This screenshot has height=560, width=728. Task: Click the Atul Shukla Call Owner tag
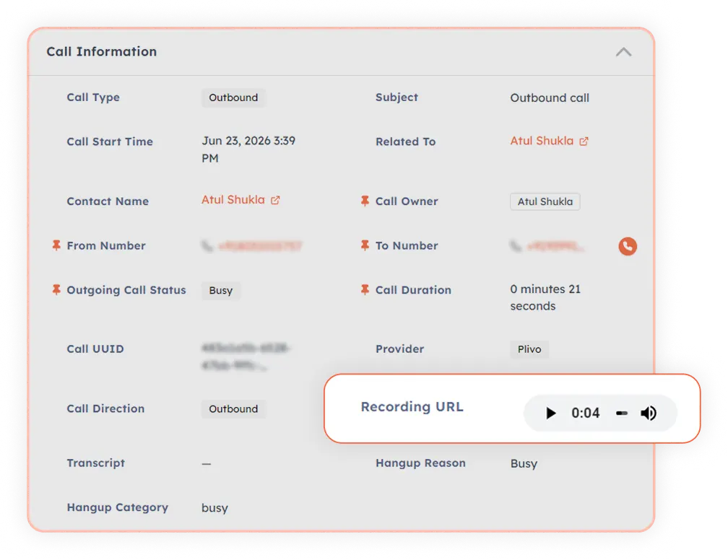(x=545, y=202)
